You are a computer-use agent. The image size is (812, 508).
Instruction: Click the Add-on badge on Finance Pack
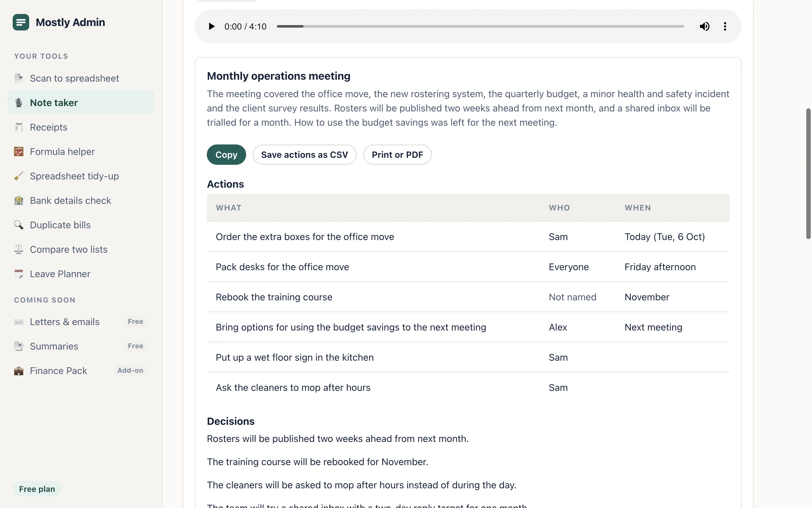point(130,370)
